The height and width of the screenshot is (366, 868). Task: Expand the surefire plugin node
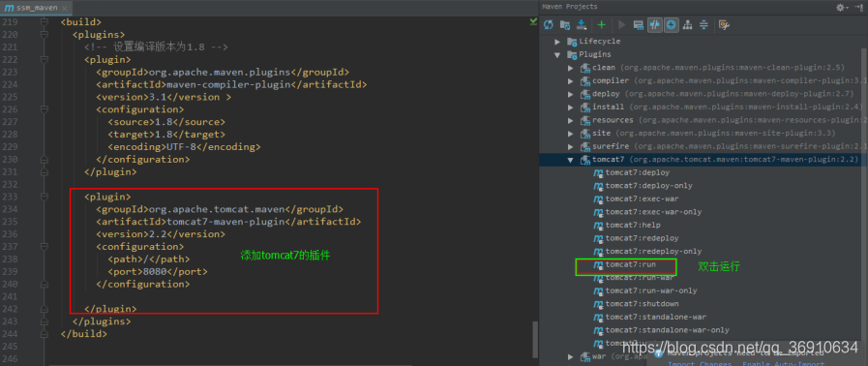[x=571, y=146]
